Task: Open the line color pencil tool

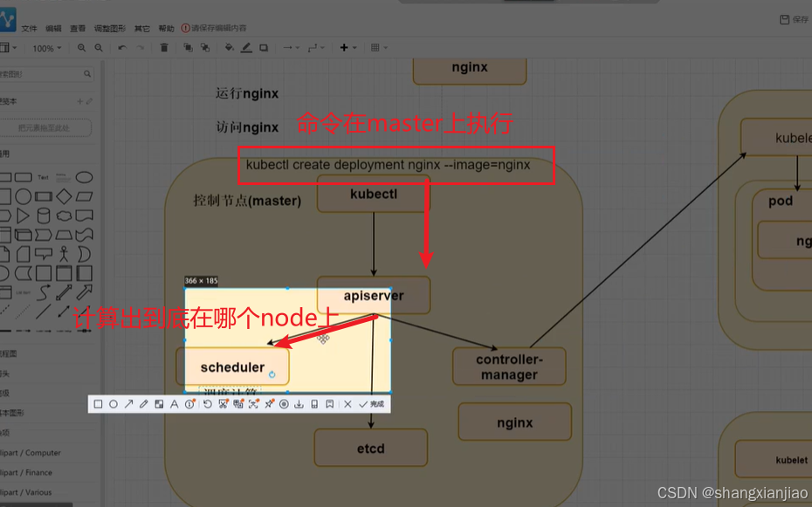Action: 246,48
